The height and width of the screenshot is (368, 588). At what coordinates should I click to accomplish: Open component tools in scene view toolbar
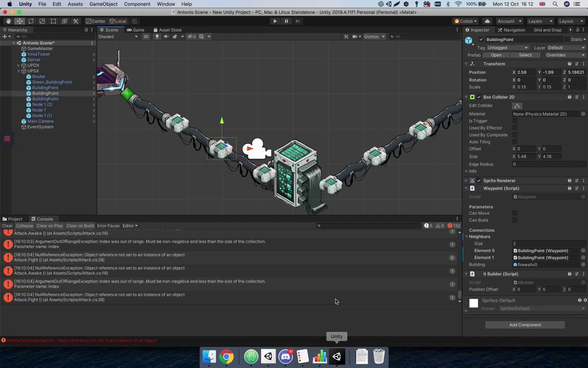346,36
